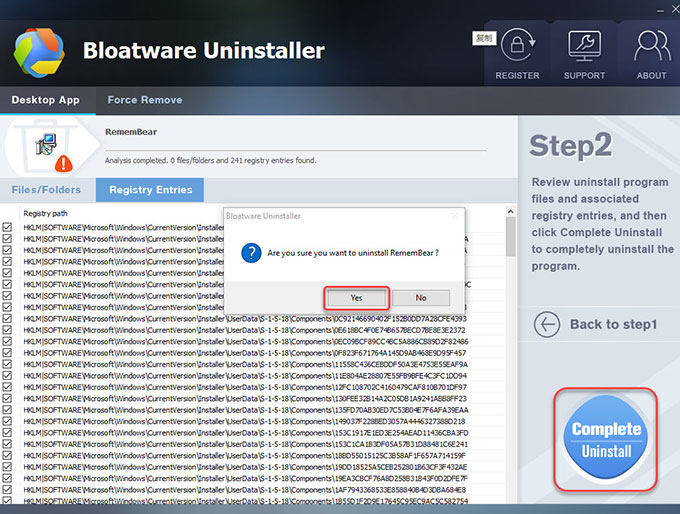Select row text ending 153C1CA1B3DF05A57B31D88481C6E241

(x=245, y=444)
